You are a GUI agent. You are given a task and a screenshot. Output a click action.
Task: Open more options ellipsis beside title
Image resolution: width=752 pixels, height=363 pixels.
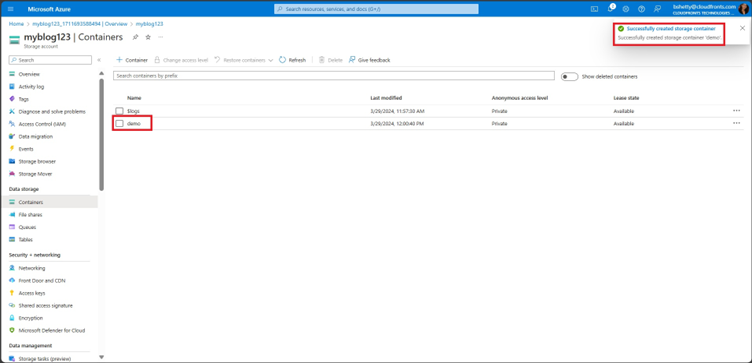[x=161, y=37]
